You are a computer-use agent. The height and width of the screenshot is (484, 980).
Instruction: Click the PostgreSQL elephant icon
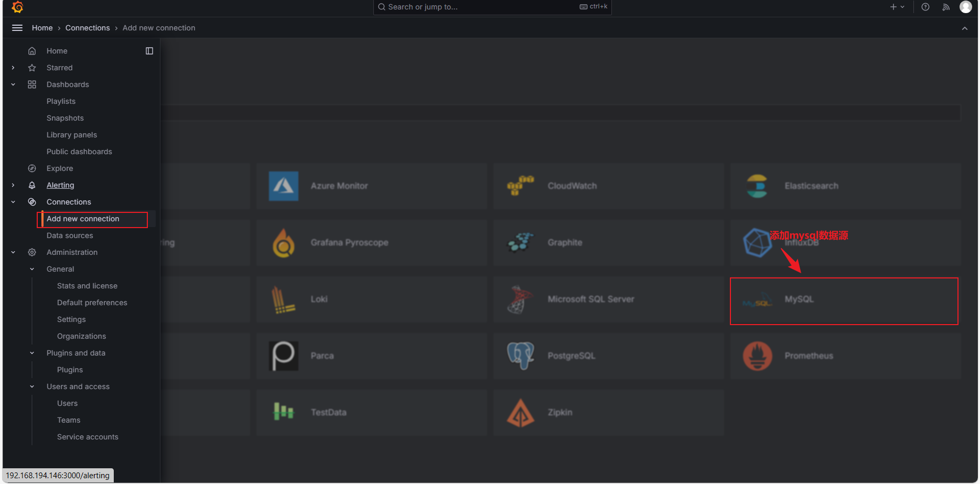(521, 356)
